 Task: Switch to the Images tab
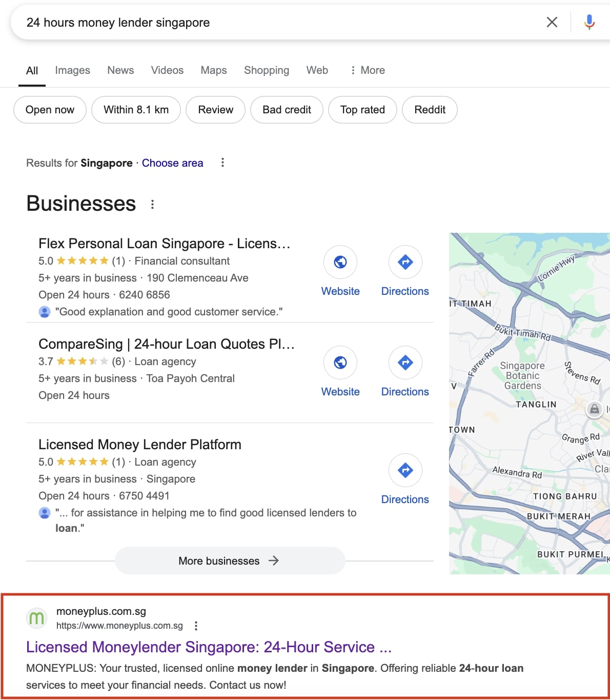[x=72, y=70]
